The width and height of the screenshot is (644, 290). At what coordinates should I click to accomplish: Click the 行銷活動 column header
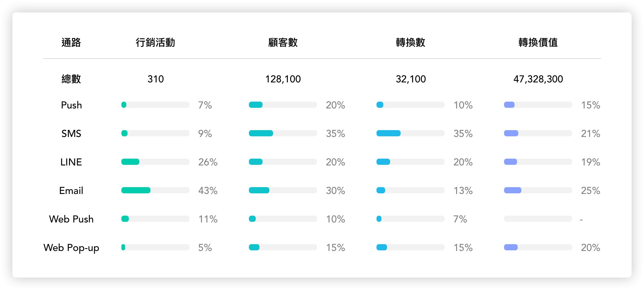pos(155,42)
